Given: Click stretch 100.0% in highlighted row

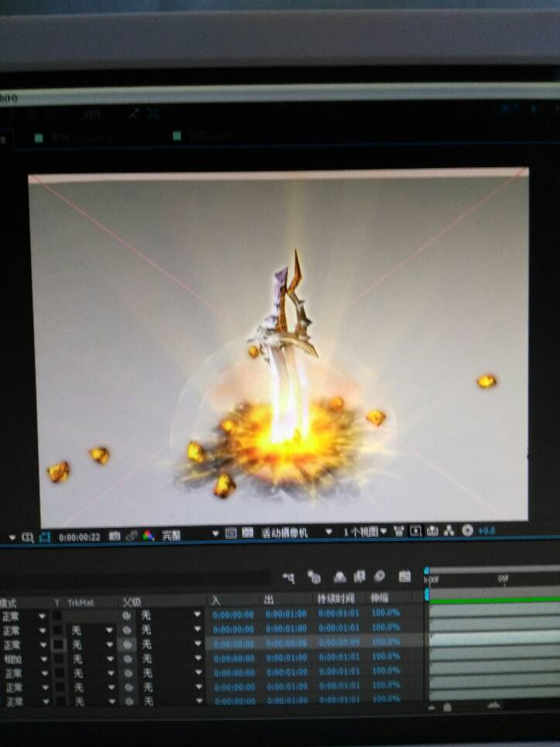Looking at the screenshot, I should 386,641.
